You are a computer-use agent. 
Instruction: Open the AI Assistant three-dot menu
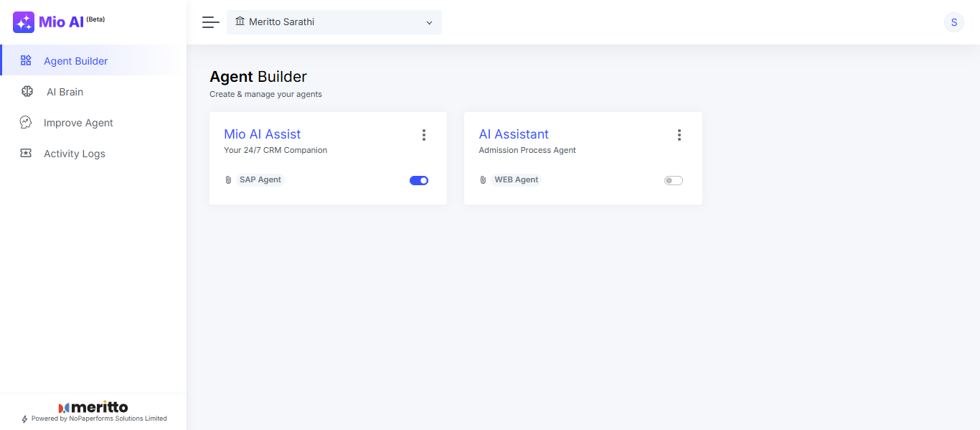pos(679,135)
